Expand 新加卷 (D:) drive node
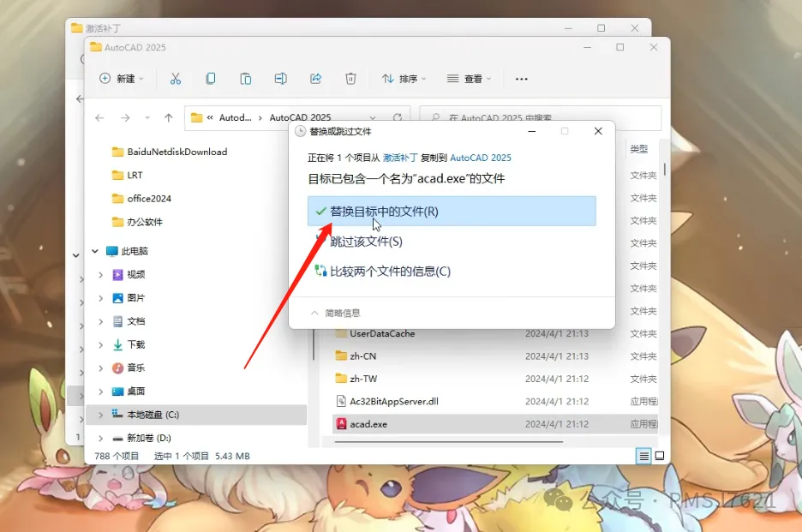802x532 pixels. click(x=101, y=439)
